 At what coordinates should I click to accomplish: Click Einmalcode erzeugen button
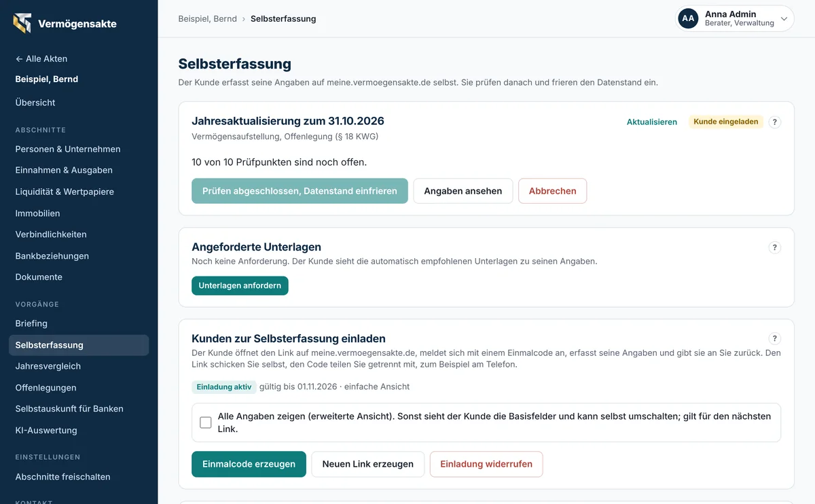[x=249, y=465]
